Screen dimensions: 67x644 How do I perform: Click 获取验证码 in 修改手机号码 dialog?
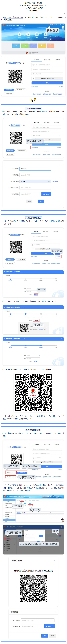[49, 626]
